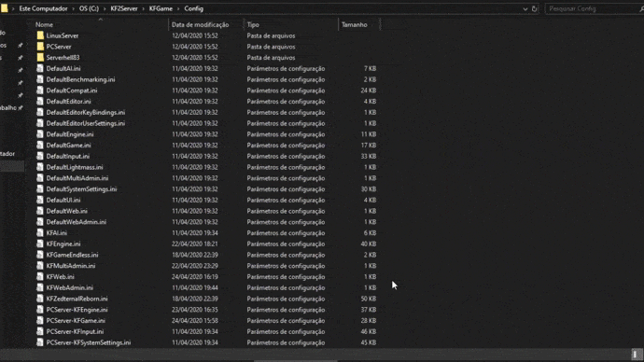Screen dimensions: 644x362
Task: Select KFGameEndless.ini file name
Action: [72, 255]
